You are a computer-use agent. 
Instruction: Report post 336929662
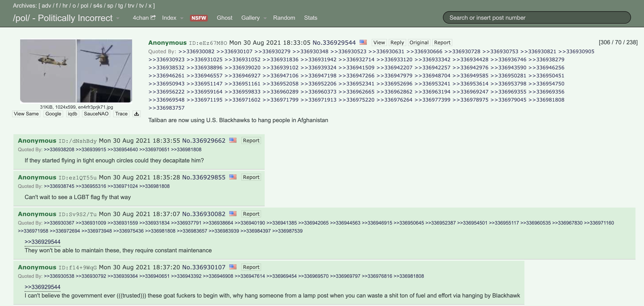(x=251, y=140)
